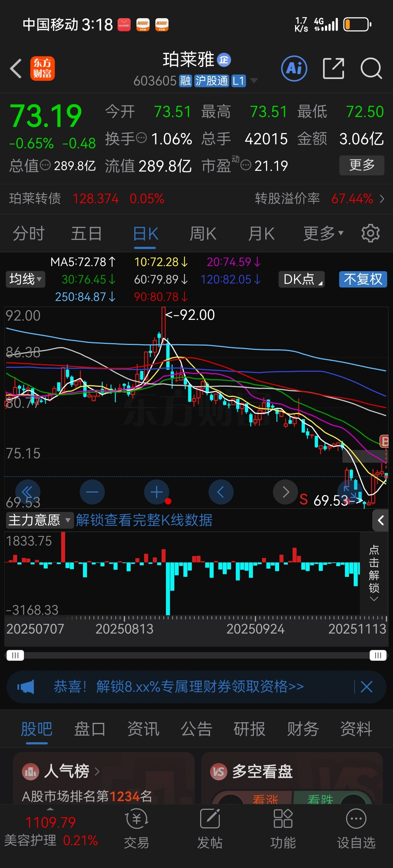Close the 理财券 promotion banner
Screen dimensions: 393x868
coord(366,687)
